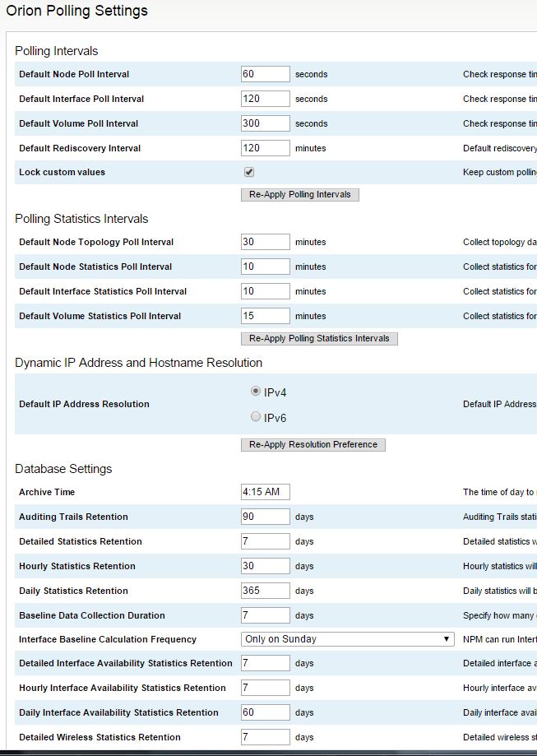Select the Default Volume Poll Interval field

[x=263, y=123]
